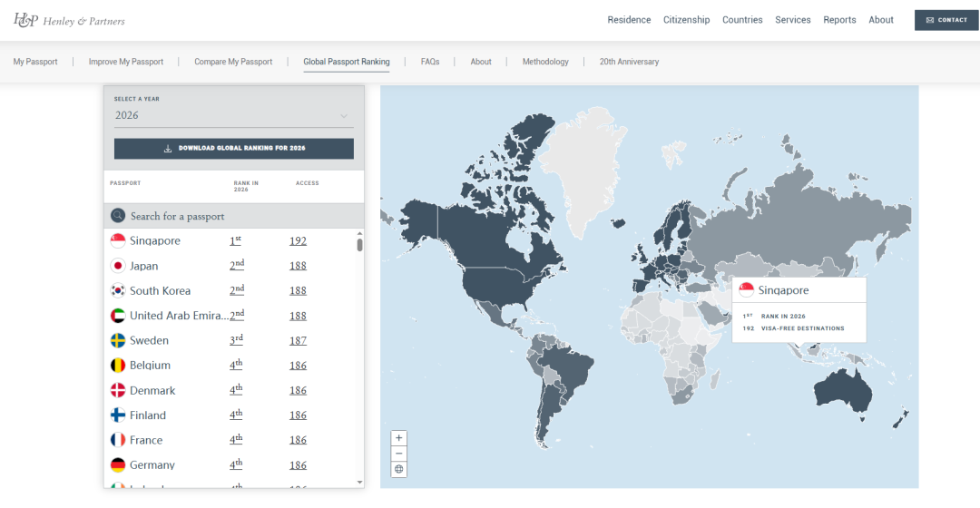Click scrollbar up arrow in passport list
The height and width of the screenshot is (508, 980).
tap(359, 233)
